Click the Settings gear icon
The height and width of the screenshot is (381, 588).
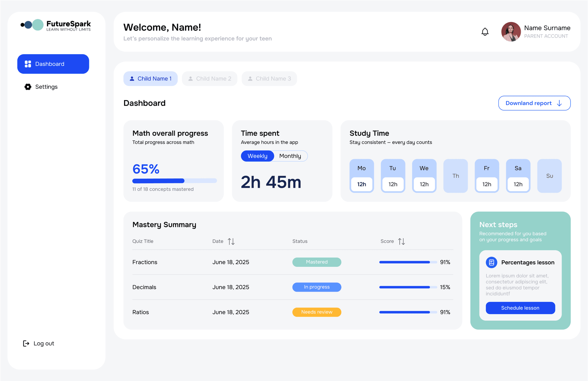[x=28, y=87]
